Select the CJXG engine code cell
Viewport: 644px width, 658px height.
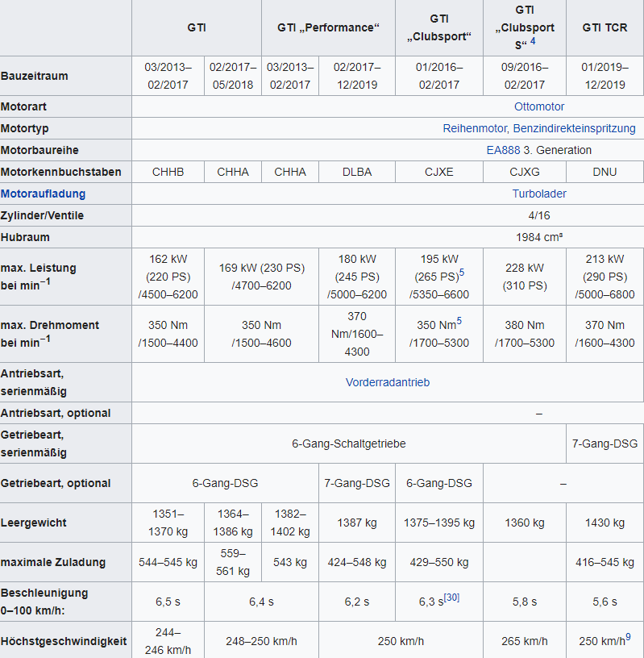pyautogui.click(x=525, y=172)
